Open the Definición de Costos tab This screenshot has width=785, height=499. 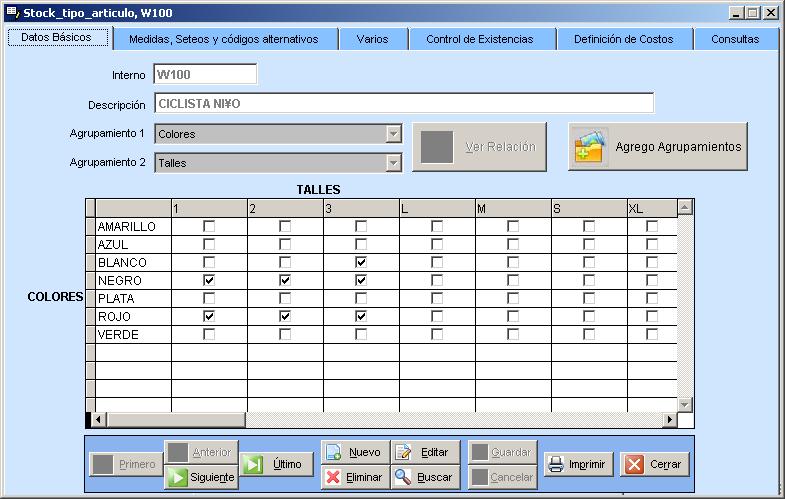623,39
